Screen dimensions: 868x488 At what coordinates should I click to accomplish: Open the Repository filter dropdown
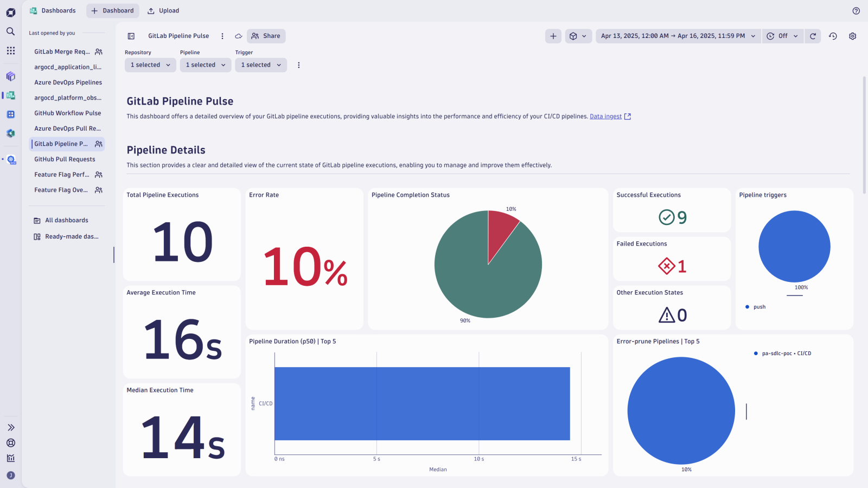pyautogui.click(x=150, y=65)
